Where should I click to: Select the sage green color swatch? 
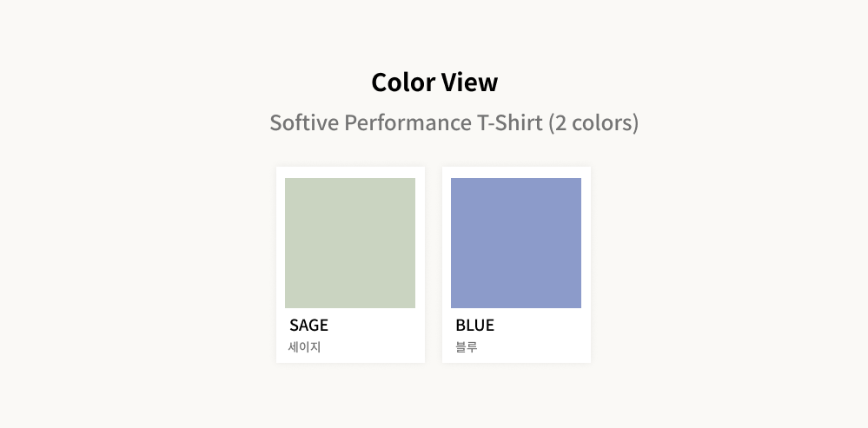click(350, 243)
